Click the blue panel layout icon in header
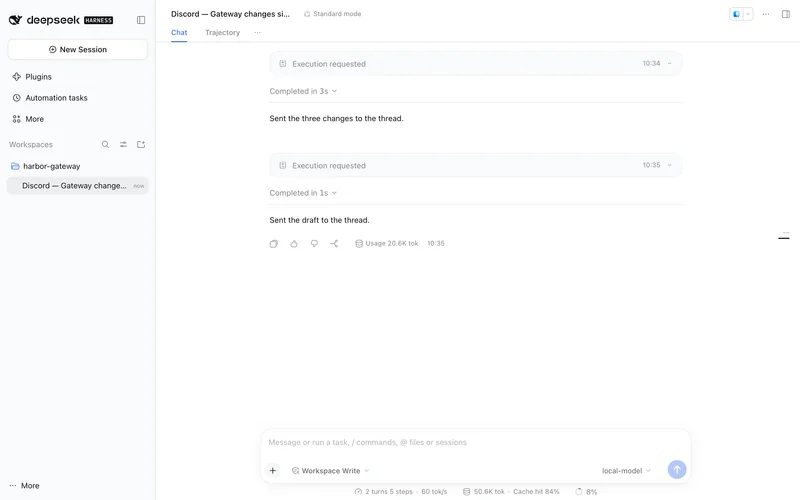The height and width of the screenshot is (500, 800). pos(736,14)
